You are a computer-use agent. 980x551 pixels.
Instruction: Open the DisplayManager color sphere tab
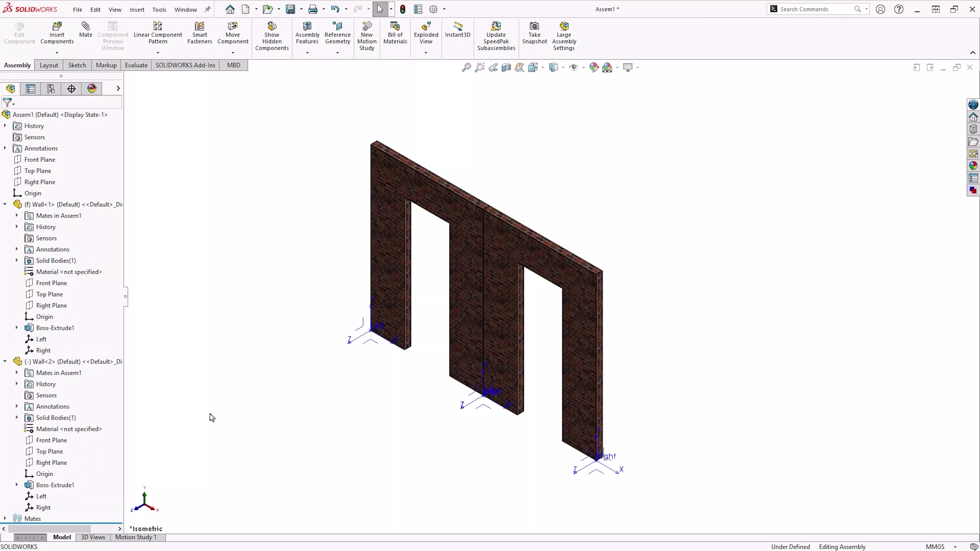[92, 89]
